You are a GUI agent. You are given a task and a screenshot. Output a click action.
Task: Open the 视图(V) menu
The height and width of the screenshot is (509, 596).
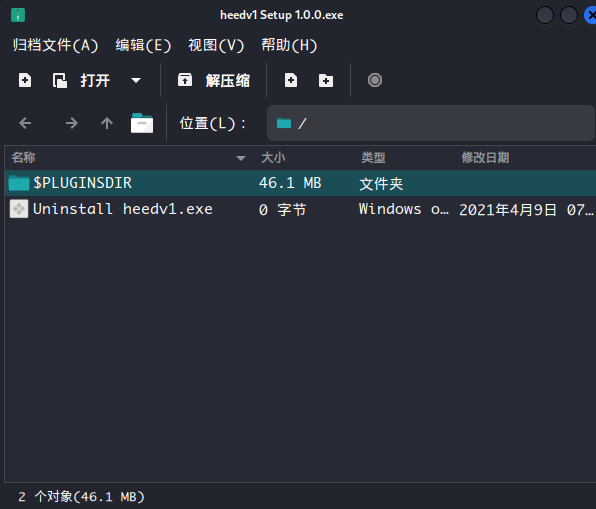point(216,45)
